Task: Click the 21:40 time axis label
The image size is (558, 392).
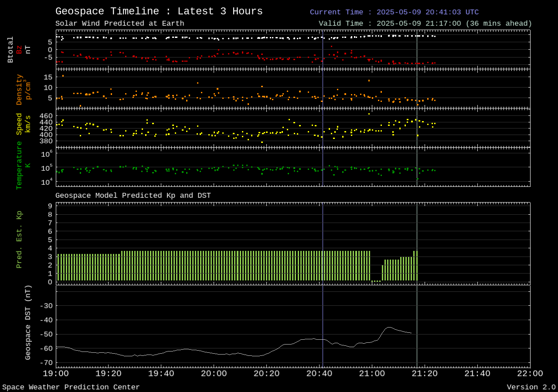Action: 477,373
